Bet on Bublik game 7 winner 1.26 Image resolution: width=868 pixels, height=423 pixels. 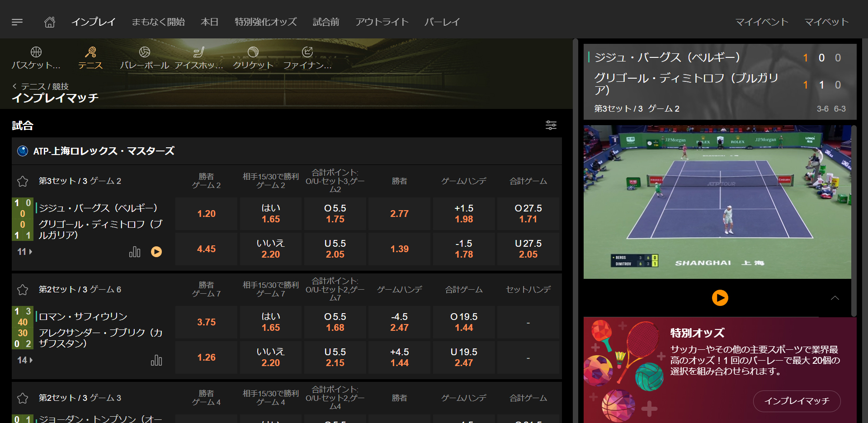[207, 357]
